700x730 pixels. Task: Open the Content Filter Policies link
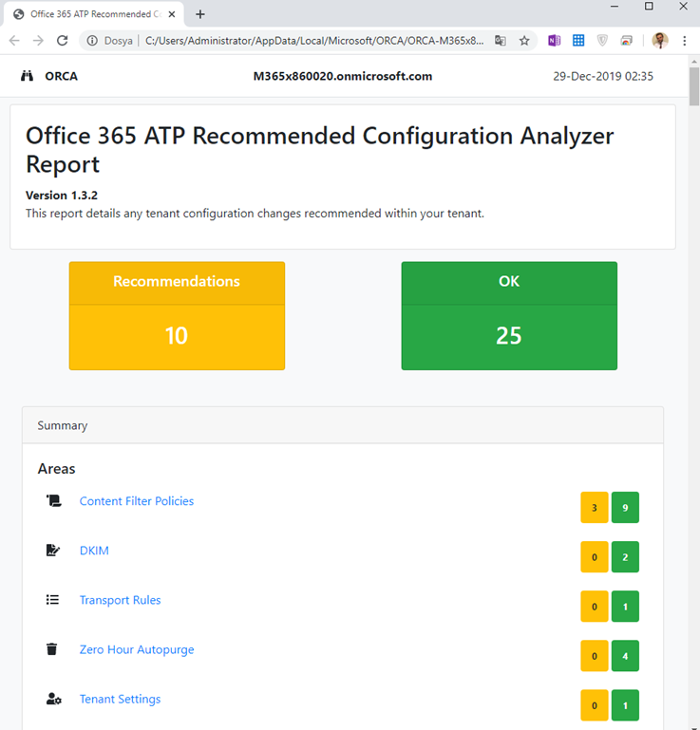(x=137, y=501)
